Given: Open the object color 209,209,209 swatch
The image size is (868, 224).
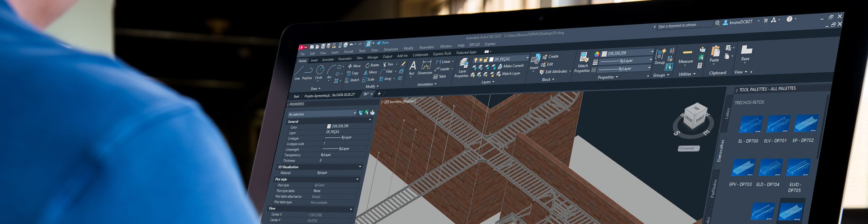Looking at the screenshot, I should pos(604,54).
